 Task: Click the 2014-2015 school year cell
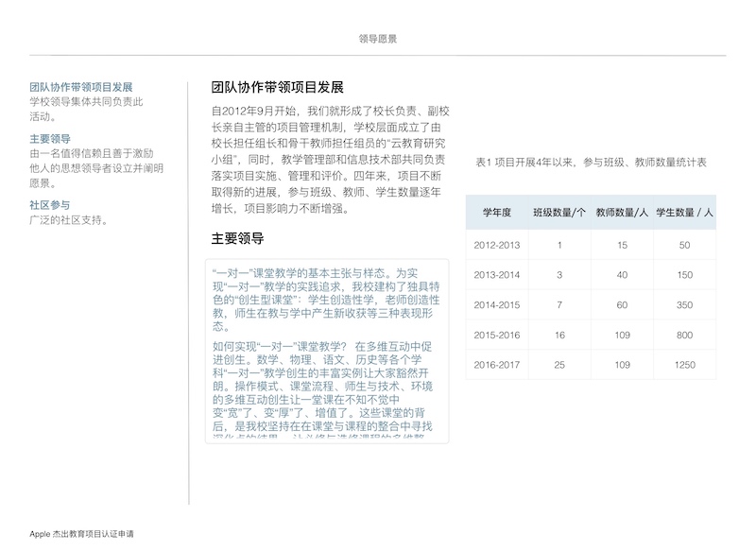(496, 305)
